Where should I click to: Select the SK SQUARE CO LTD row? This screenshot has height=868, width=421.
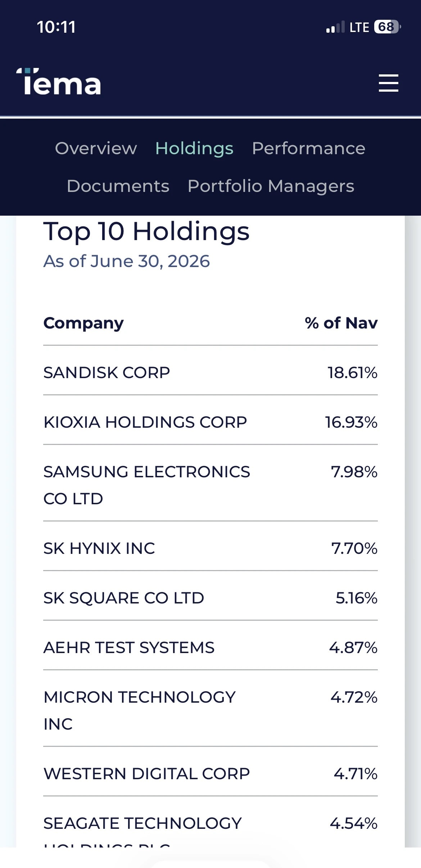(x=210, y=598)
